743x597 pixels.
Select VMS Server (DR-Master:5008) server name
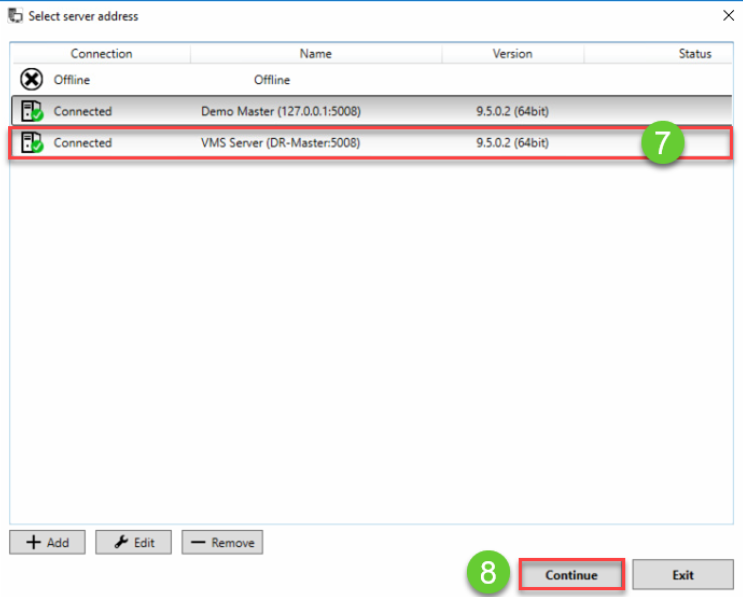tap(280, 143)
